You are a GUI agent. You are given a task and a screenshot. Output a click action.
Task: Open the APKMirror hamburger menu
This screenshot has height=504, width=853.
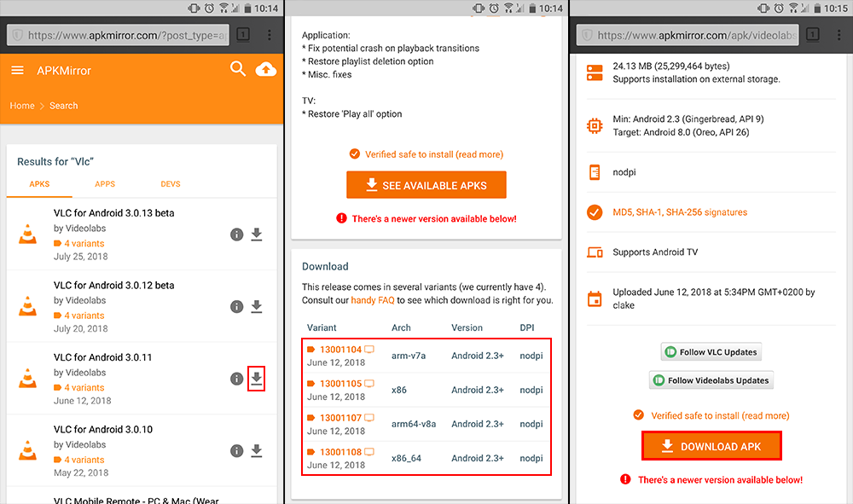click(17, 70)
